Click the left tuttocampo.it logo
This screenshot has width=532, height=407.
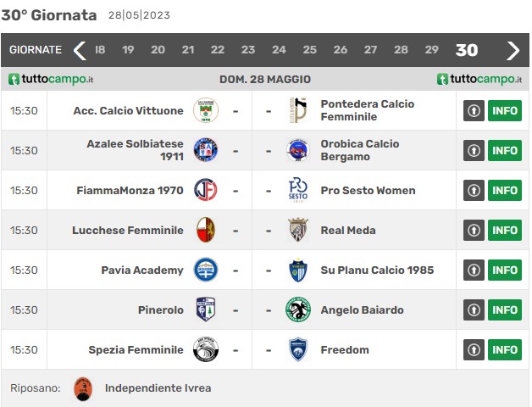(x=51, y=79)
